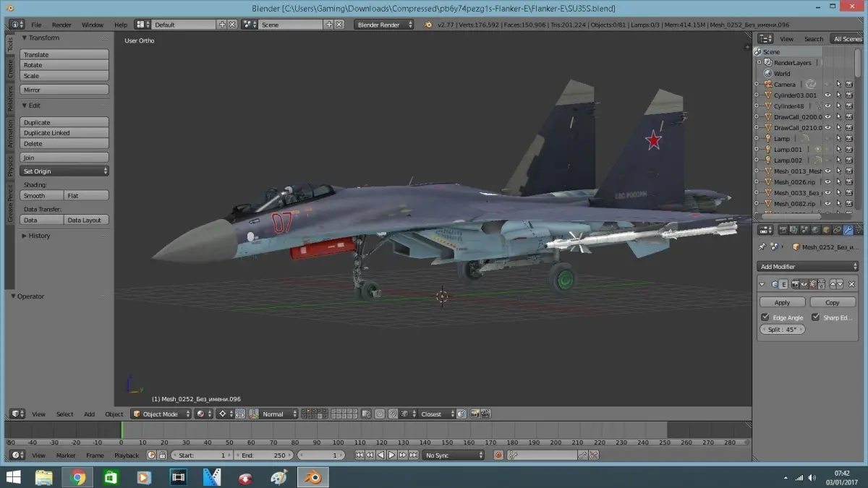The width and height of the screenshot is (868, 488).
Task: Click the Duplicate Linked button
Action: 64,133
